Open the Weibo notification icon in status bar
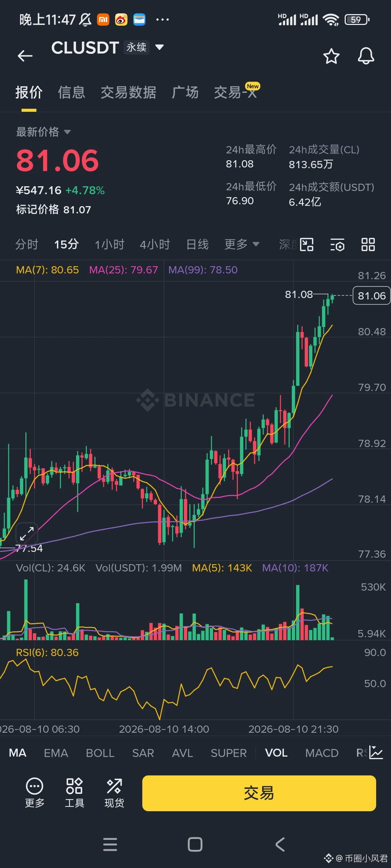391x868 pixels. [121, 20]
